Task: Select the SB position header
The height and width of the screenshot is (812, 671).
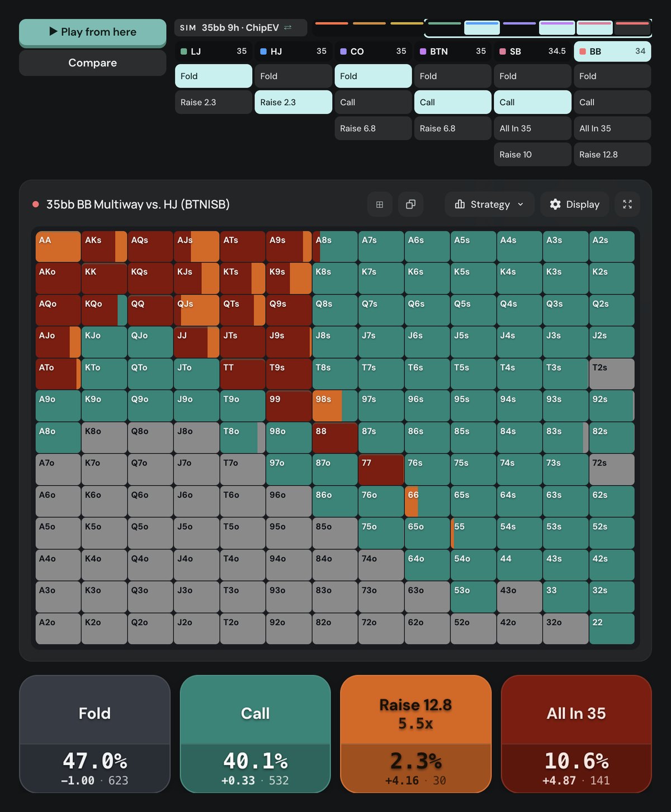Action: [533, 51]
